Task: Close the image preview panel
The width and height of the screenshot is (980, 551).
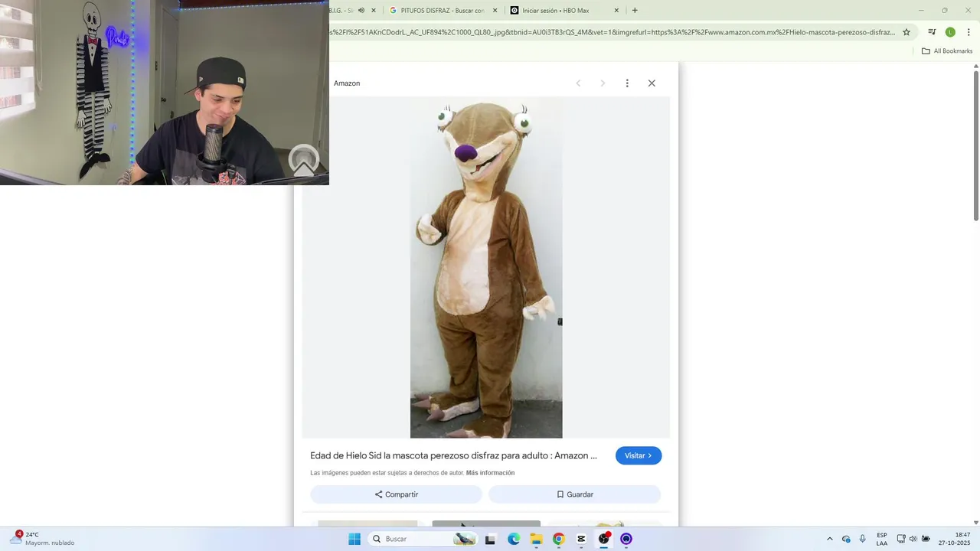Action: tap(652, 83)
